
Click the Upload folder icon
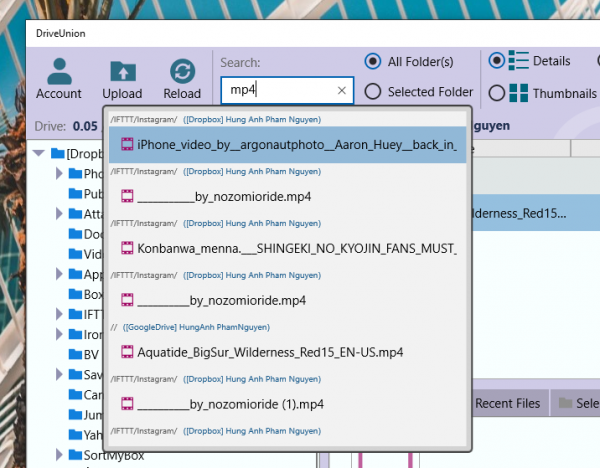pos(123,71)
